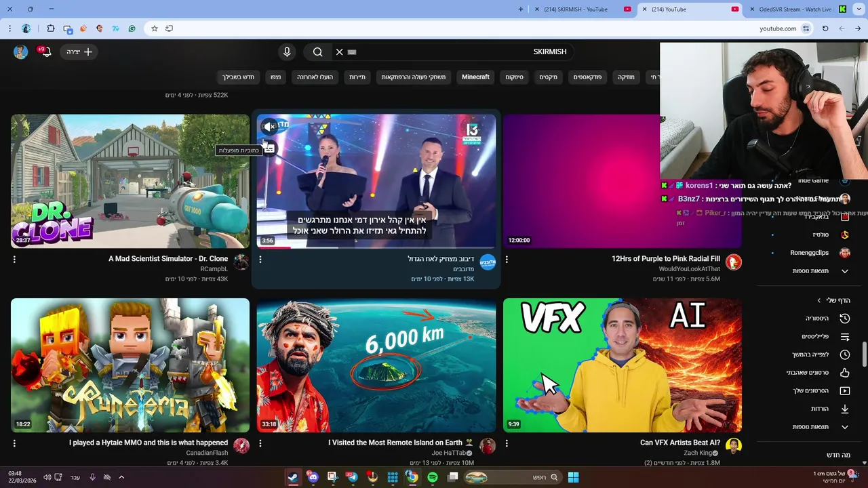Open the keyboard icon in search box
This screenshot has height=488, width=868.
click(351, 52)
